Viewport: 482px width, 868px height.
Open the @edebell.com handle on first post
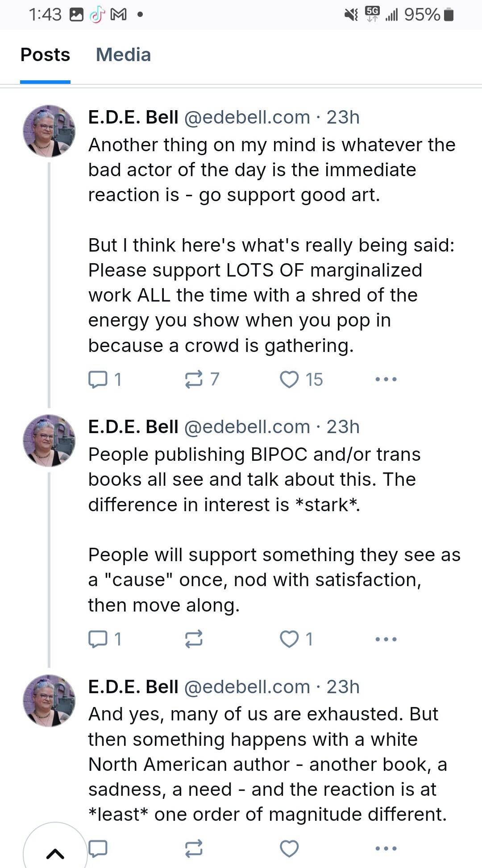(x=247, y=117)
